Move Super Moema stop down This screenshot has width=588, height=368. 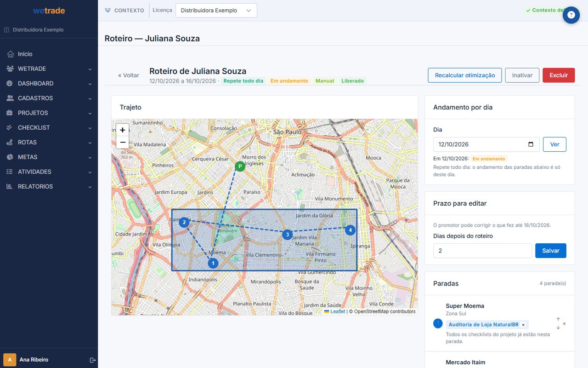(x=558, y=328)
